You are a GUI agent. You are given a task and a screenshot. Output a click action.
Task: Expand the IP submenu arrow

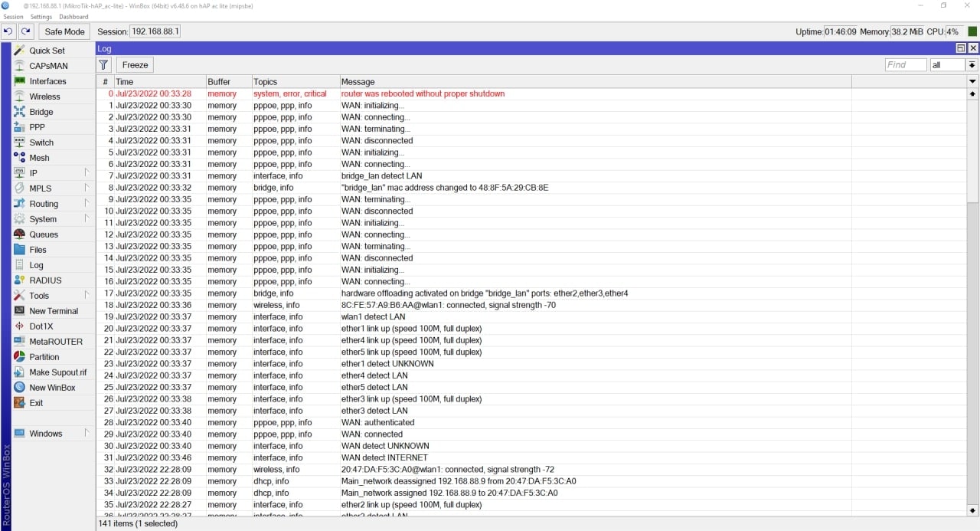(87, 173)
